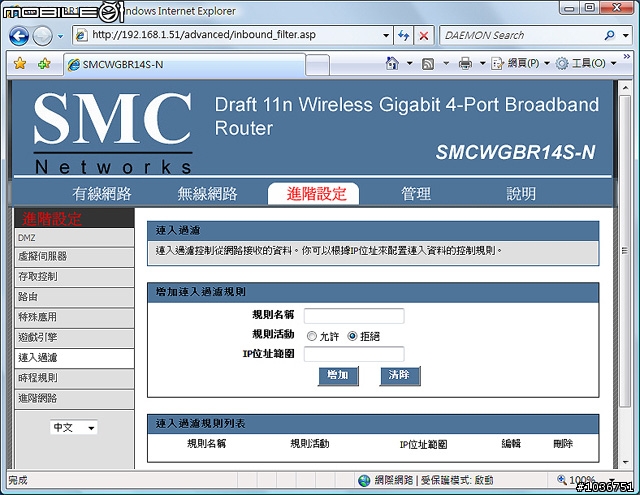Open 虛擬伺服器 in the sidebar
The height and width of the screenshot is (495, 640).
(74, 257)
